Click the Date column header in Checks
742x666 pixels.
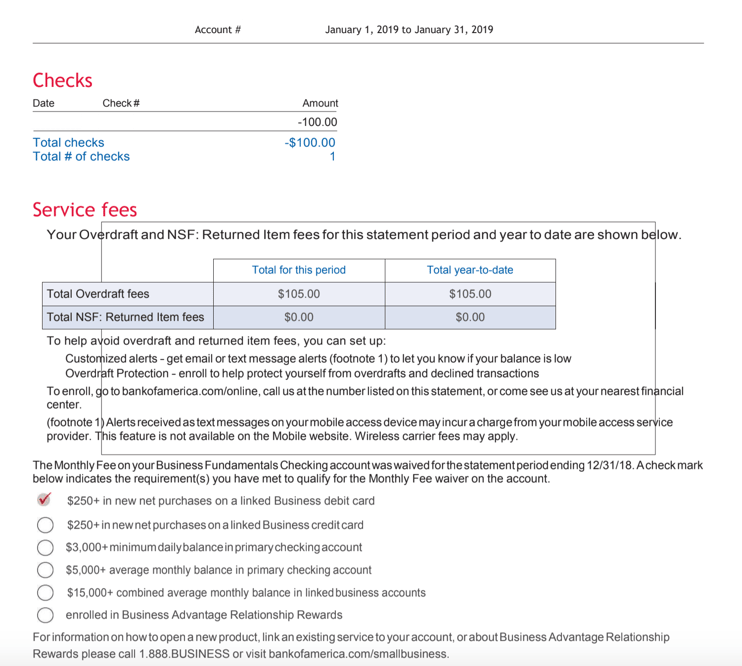pos(44,103)
